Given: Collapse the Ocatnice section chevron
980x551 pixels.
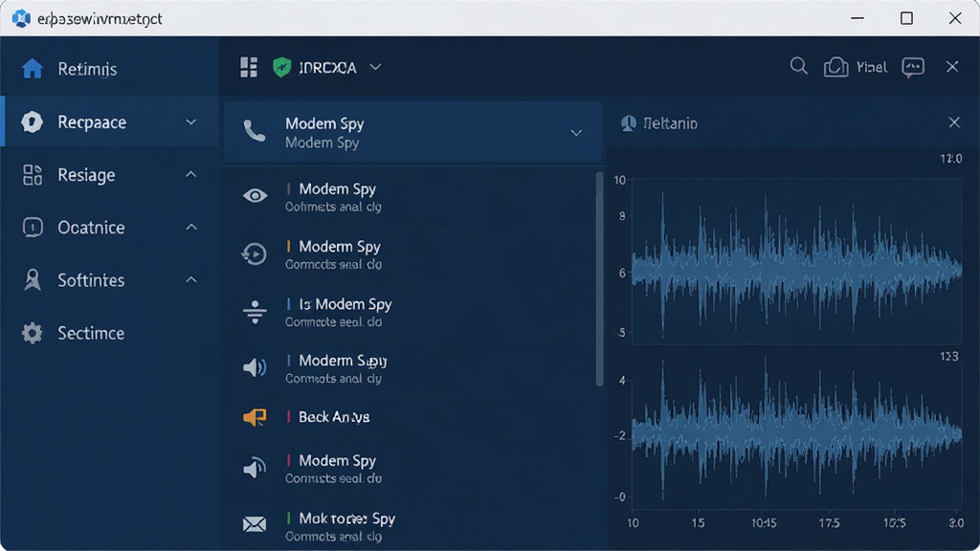Looking at the screenshot, I should pos(190,227).
